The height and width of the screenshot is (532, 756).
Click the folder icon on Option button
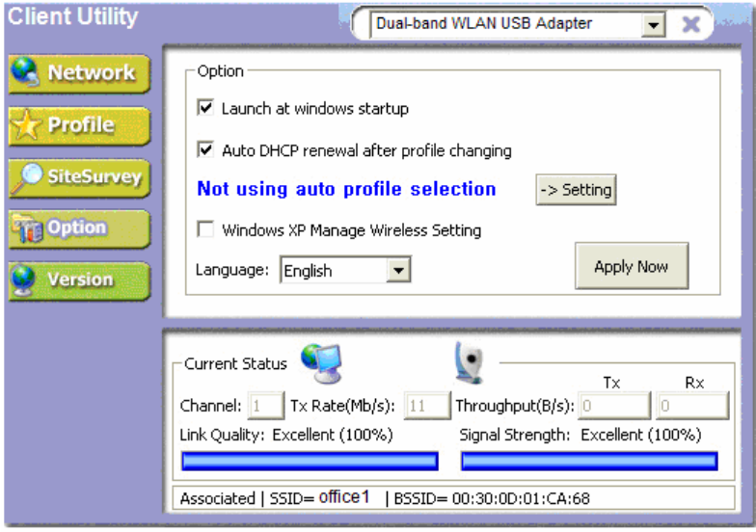(x=27, y=229)
